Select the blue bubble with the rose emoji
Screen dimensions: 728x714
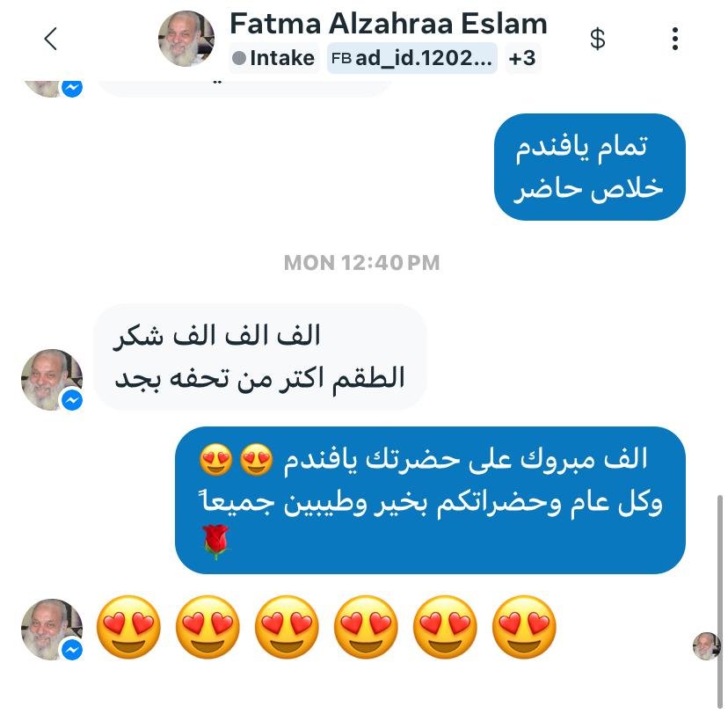[431, 500]
